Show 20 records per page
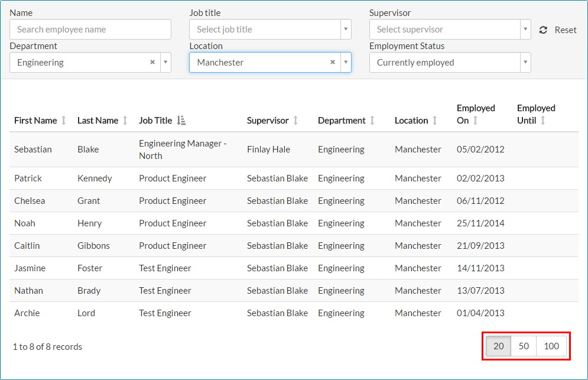Viewport: 588px width, 380px height. coord(499,346)
